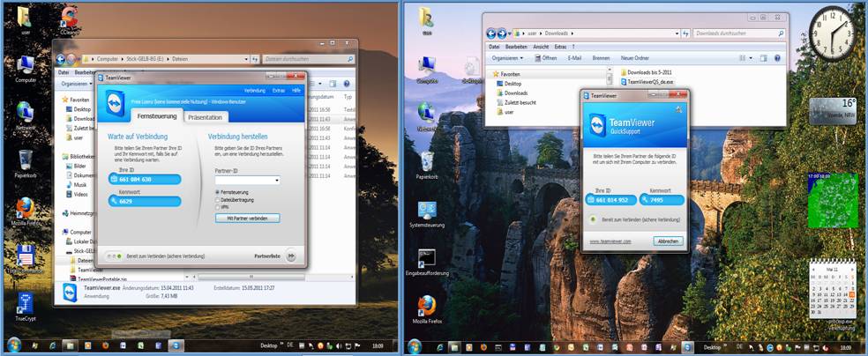Open Systemsteuerung icon on right desktop
The image size is (868, 356).
pos(427,215)
